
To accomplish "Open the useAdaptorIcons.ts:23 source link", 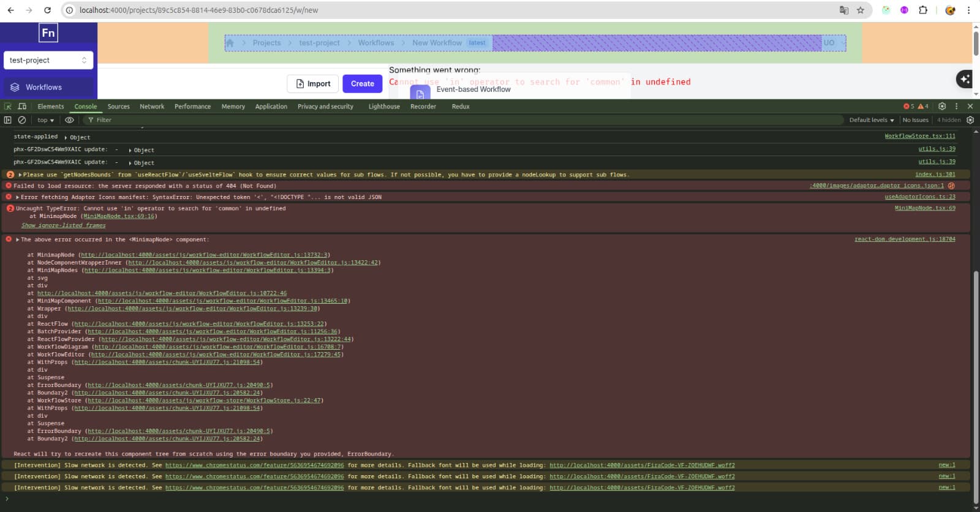I will pyautogui.click(x=920, y=197).
